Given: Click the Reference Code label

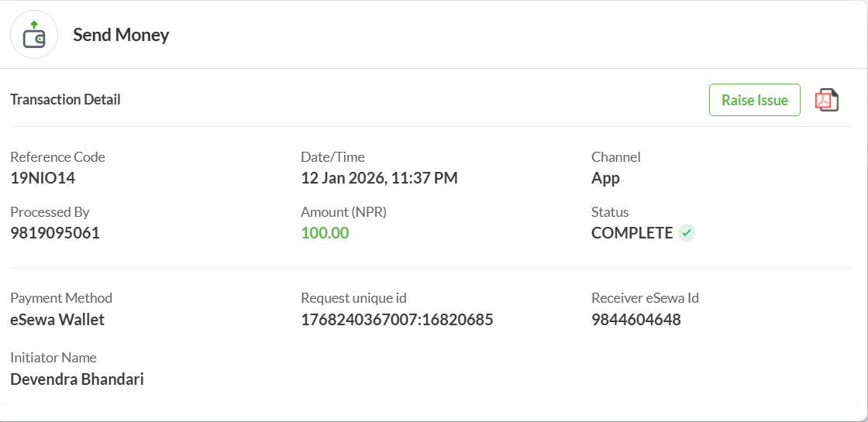Looking at the screenshot, I should coord(57,157).
